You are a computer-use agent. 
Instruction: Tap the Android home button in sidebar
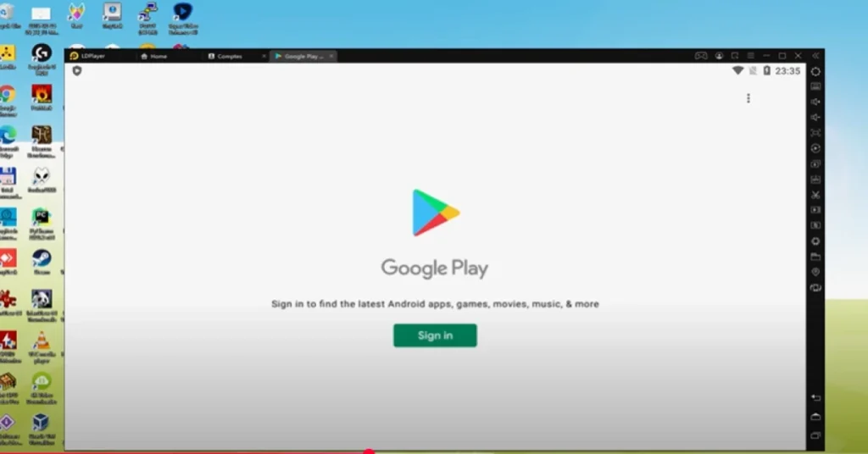[815, 417]
